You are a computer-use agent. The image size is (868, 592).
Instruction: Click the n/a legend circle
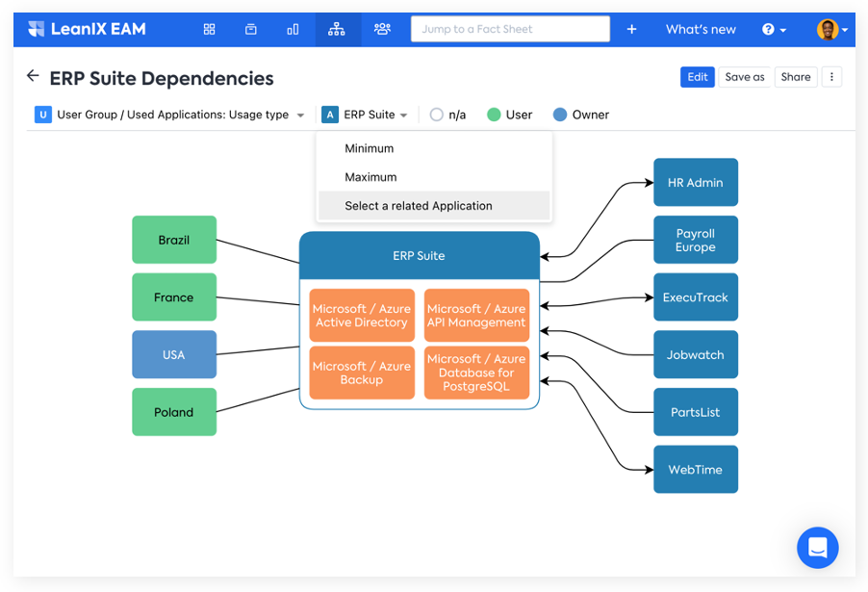(x=436, y=115)
